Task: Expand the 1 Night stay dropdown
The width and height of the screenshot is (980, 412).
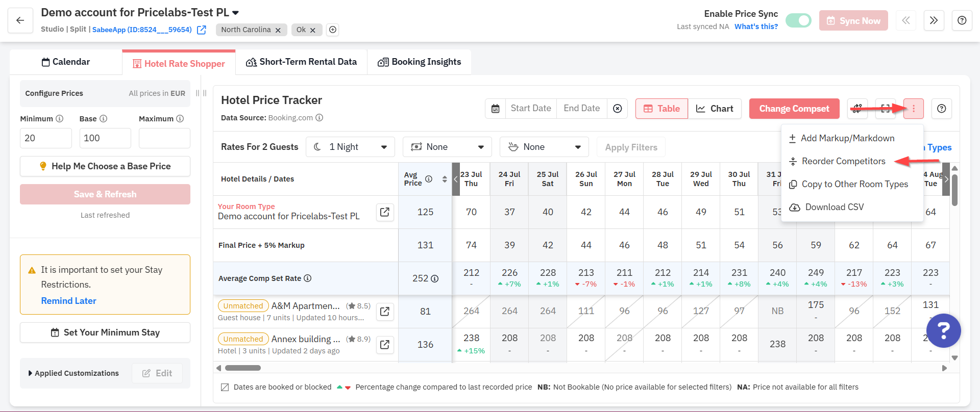Action: tap(350, 147)
